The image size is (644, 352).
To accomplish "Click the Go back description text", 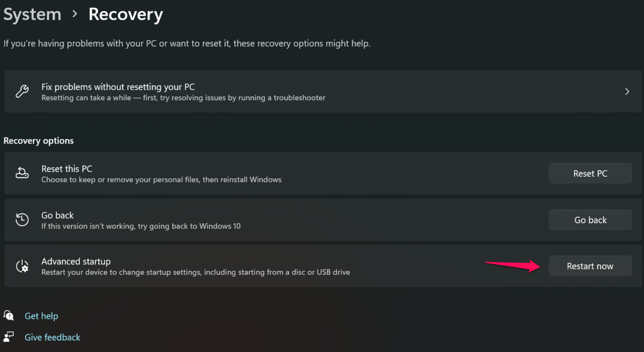I will [141, 226].
